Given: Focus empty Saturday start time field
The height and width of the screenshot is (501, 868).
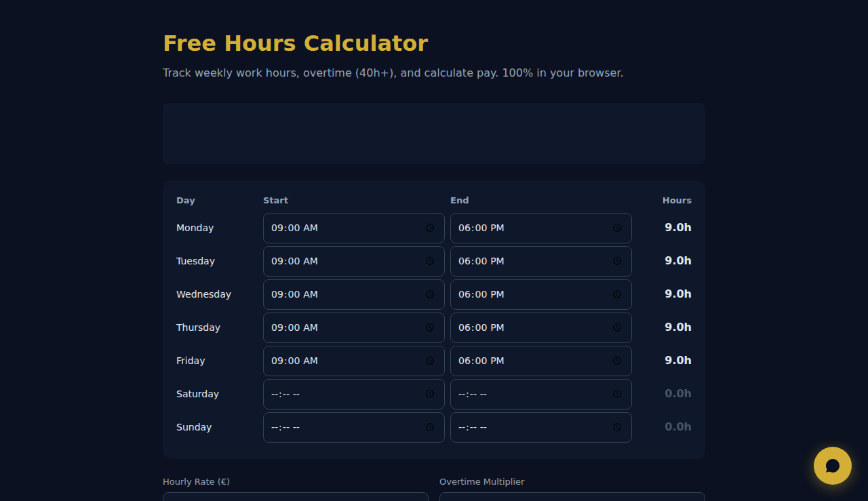Looking at the screenshot, I should click(354, 394).
